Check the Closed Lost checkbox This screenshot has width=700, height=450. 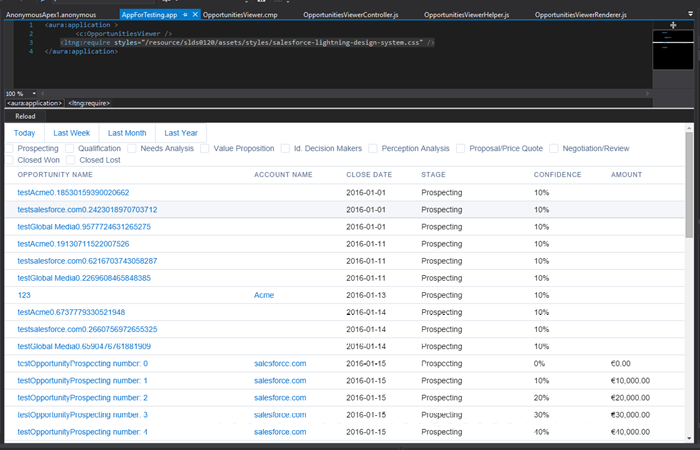click(x=71, y=160)
